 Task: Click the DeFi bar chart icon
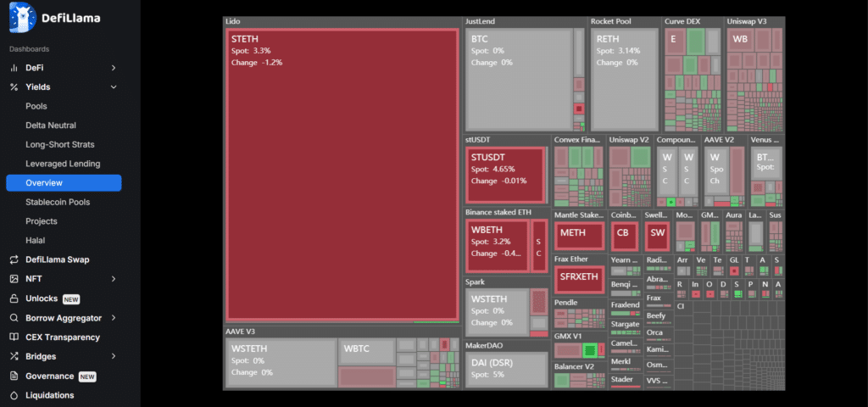point(14,67)
